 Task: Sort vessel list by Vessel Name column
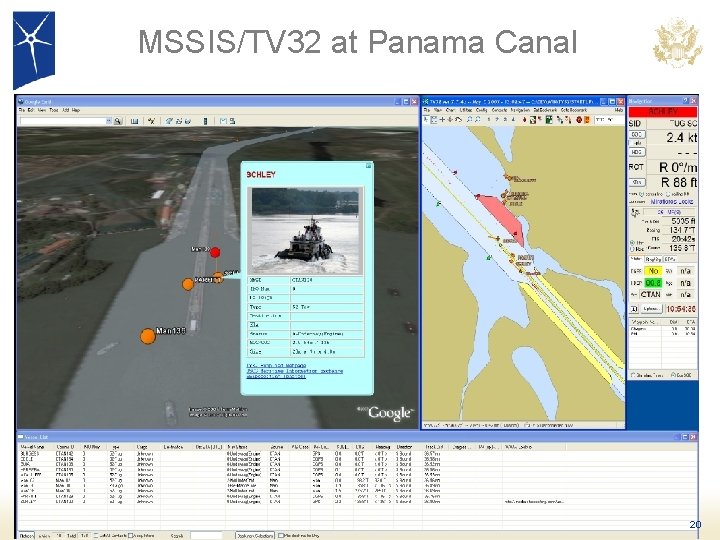[x=33, y=446]
